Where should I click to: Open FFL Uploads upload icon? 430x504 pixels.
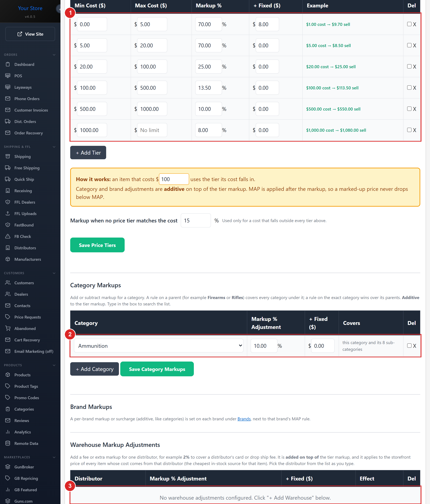point(8,214)
